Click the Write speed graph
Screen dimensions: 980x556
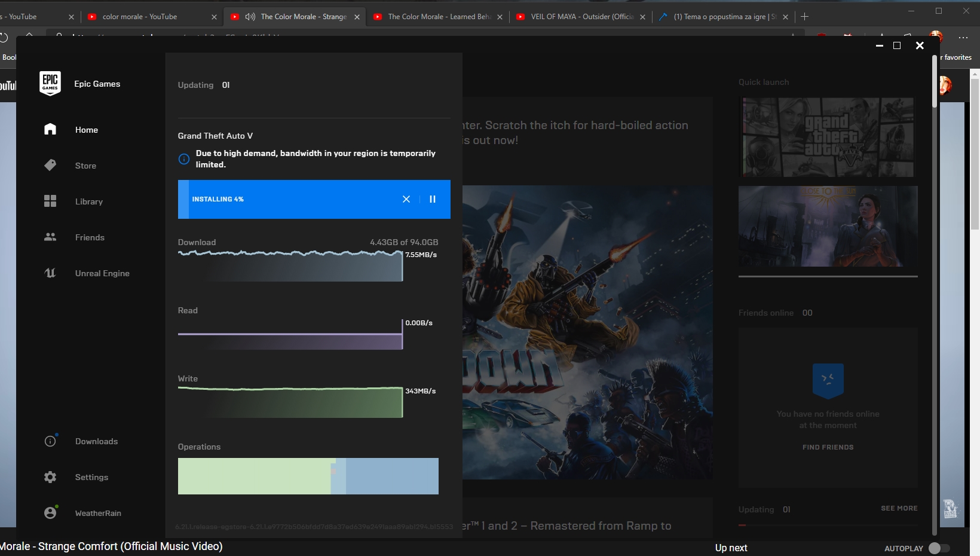point(290,402)
